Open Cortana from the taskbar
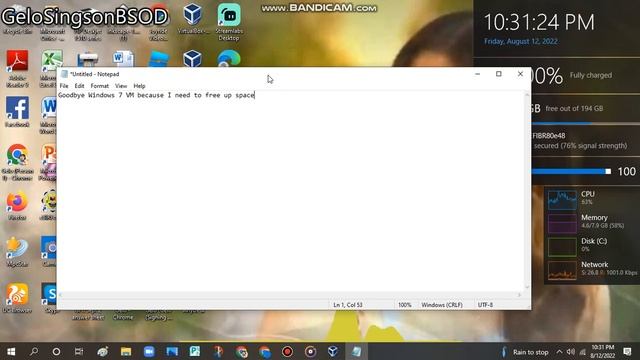 (56, 351)
